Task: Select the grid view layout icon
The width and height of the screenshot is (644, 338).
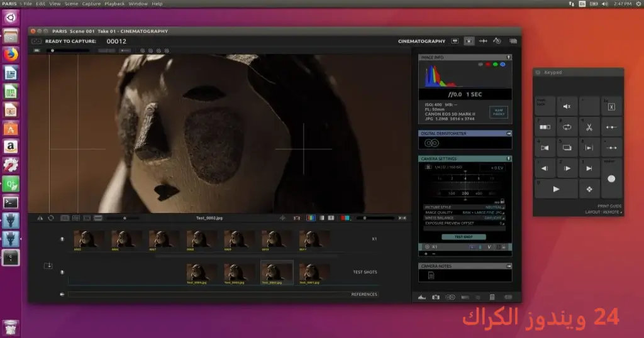Action: [76, 218]
